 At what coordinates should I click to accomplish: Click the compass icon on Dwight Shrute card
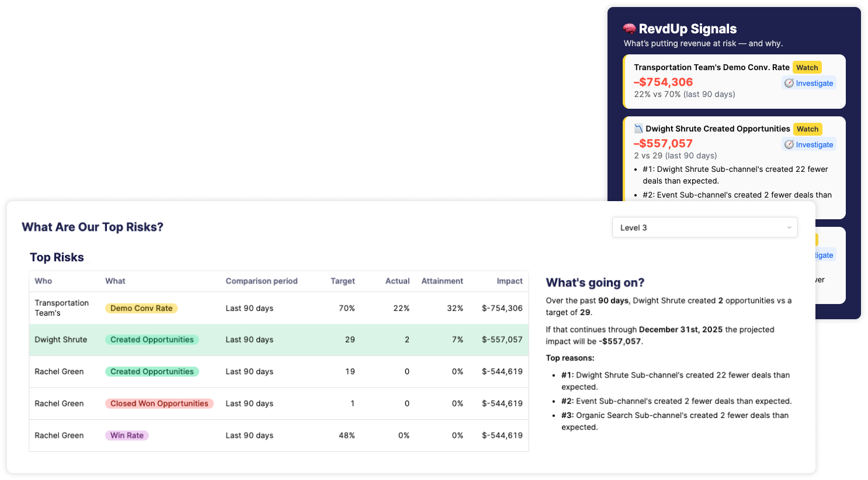[x=789, y=144]
